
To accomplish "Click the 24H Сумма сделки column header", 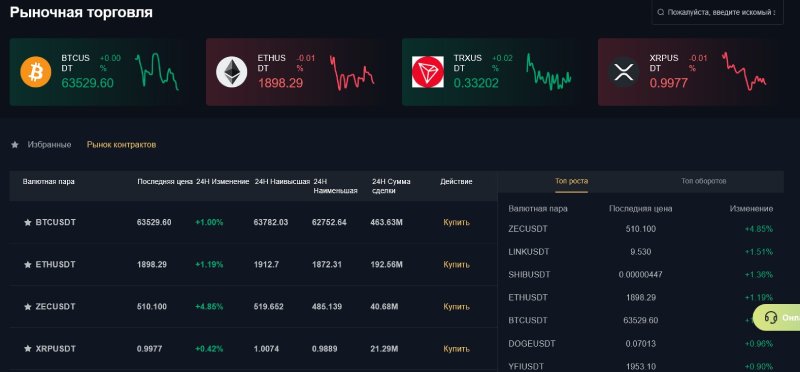I will pos(391,186).
